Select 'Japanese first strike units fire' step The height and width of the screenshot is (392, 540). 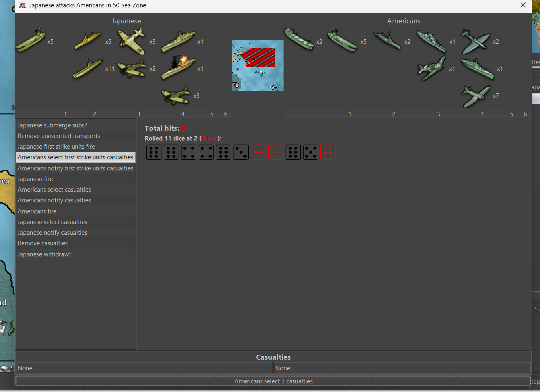pos(56,147)
